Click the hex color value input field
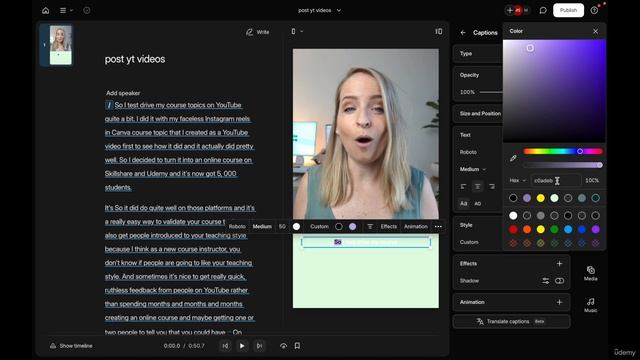The width and height of the screenshot is (640, 360). [x=556, y=180]
